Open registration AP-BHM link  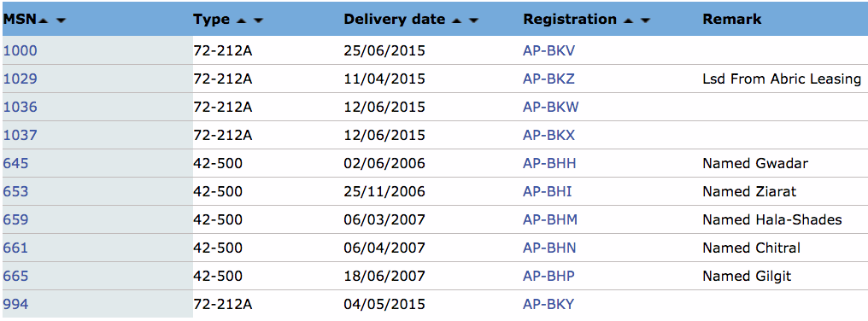tap(549, 219)
